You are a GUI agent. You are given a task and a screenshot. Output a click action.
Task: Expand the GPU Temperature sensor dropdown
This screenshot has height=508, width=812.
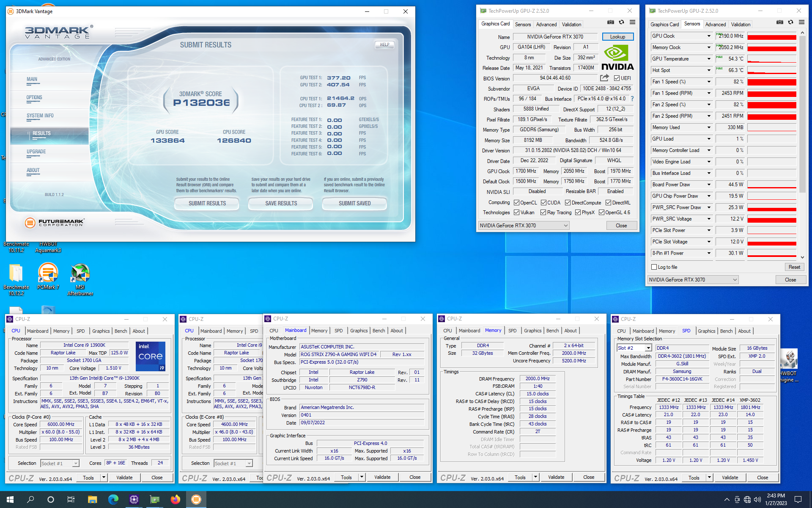click(709, 59)
